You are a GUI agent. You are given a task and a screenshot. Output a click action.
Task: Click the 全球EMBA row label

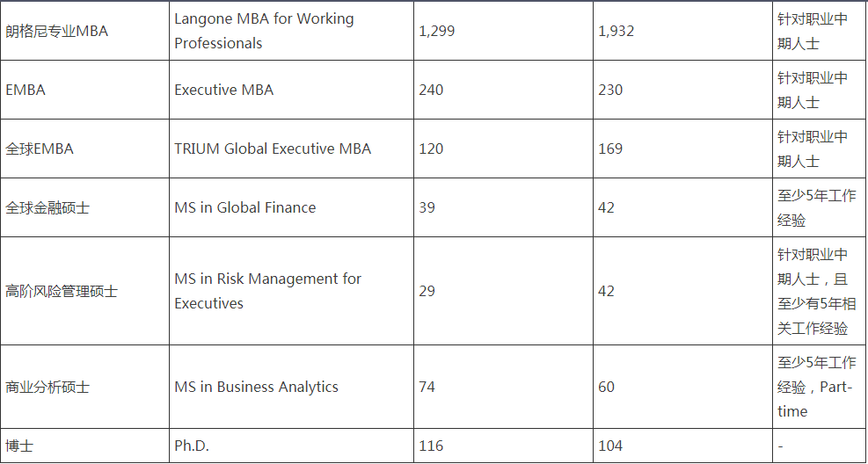tap(40, 149)
